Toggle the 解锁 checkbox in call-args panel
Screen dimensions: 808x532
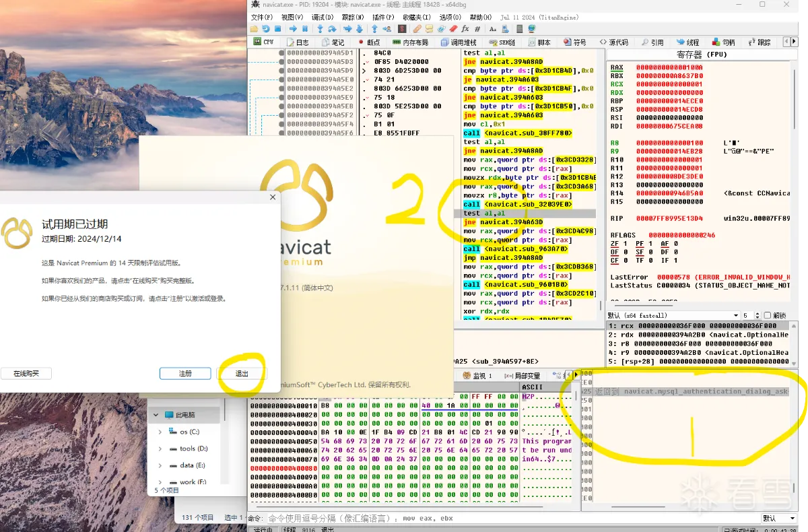click(x=767, y=315)
